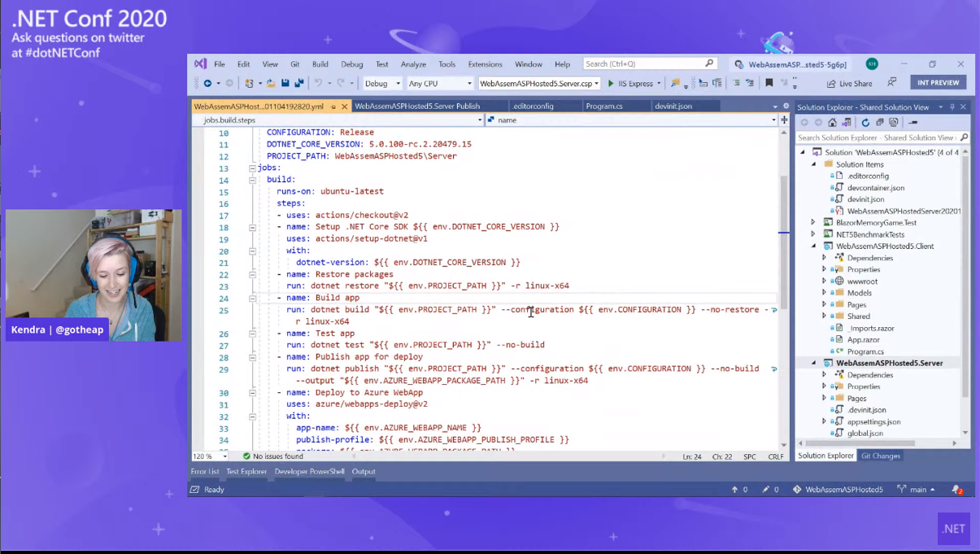Click the New Project toolbar icon
This screenshot has width=980, height=554.
tap(249, 83)
